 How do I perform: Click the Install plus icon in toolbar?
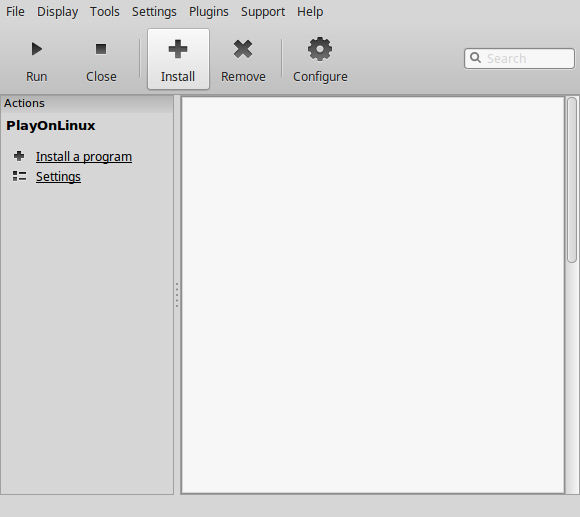tap(178, 49)
